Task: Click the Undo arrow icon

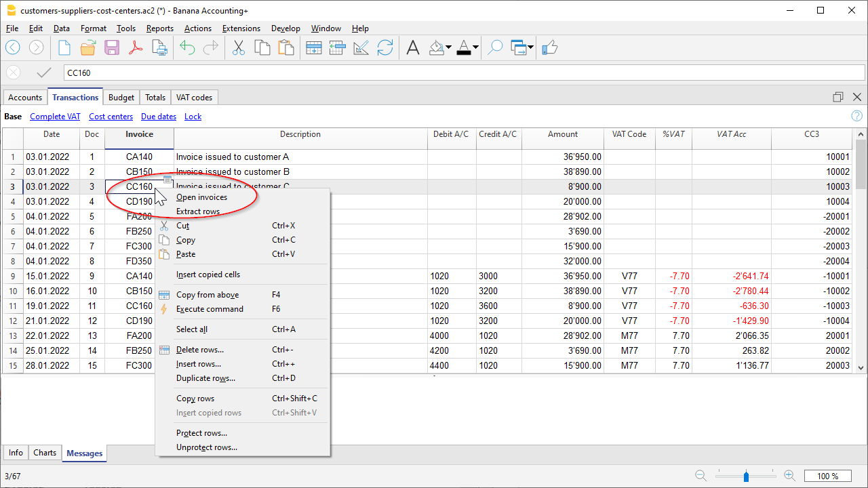Action: [x=187, y=47]
